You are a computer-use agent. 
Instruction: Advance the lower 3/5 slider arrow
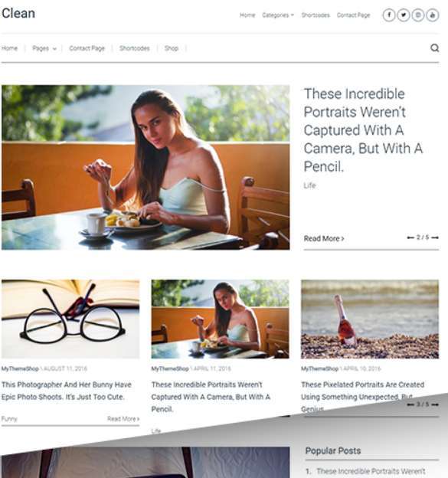tap(435, 404)
